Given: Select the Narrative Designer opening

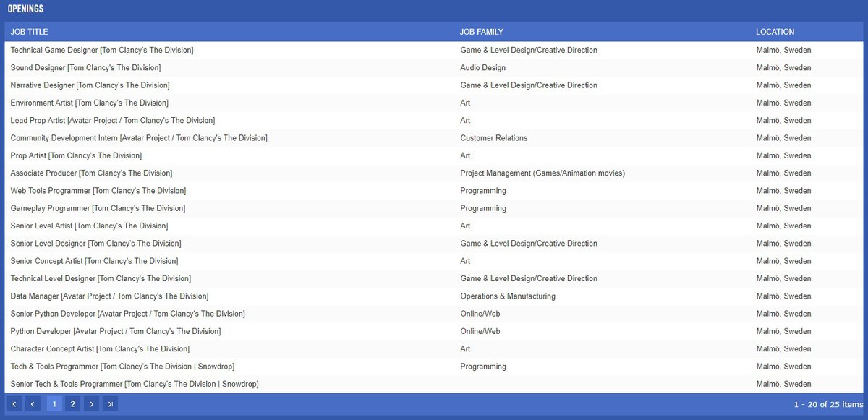Looking at the screenshot, I should pos(90,85).
